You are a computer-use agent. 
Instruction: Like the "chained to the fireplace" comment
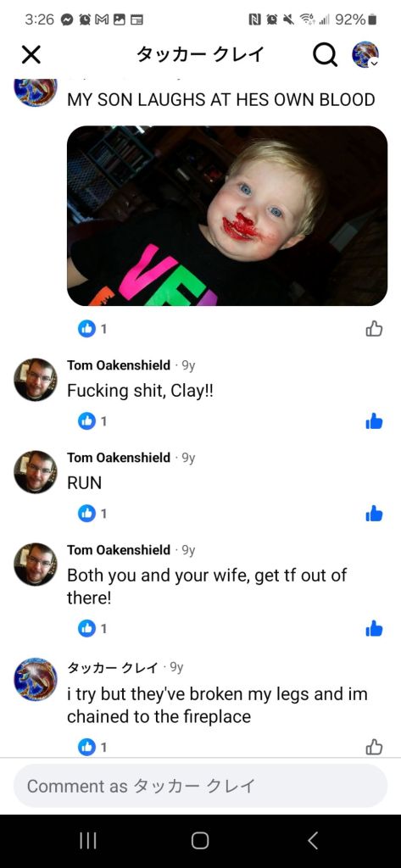pos(374,747)
